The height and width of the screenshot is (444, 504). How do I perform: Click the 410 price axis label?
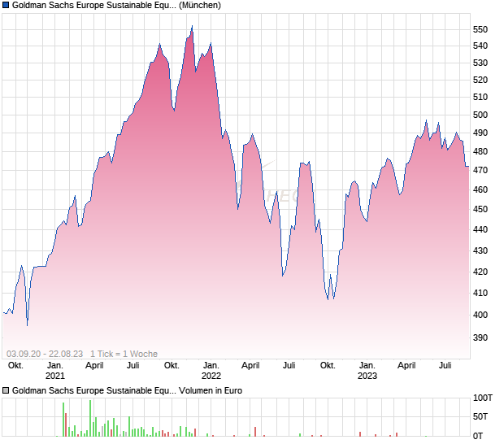pyautogui.click(x=480, y=294)
